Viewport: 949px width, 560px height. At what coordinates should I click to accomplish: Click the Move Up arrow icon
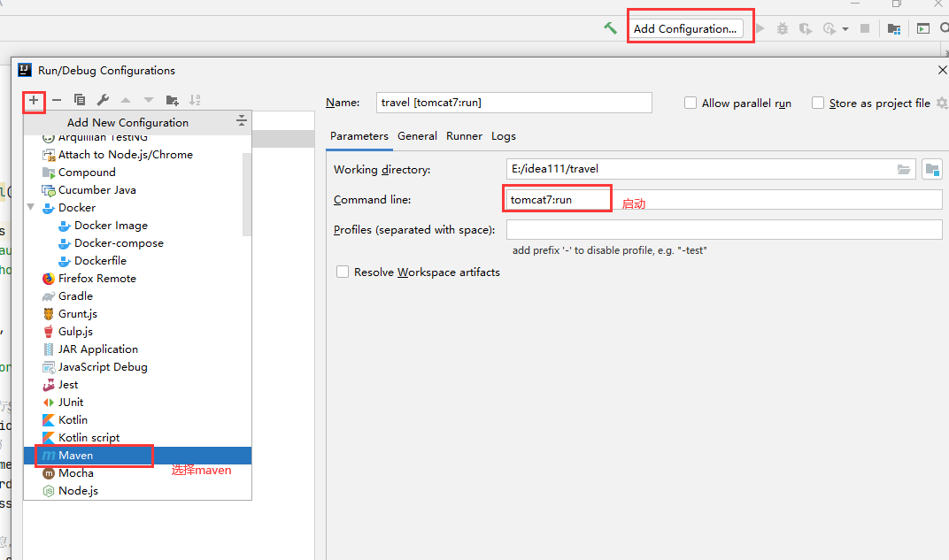(x=126, y=100)
